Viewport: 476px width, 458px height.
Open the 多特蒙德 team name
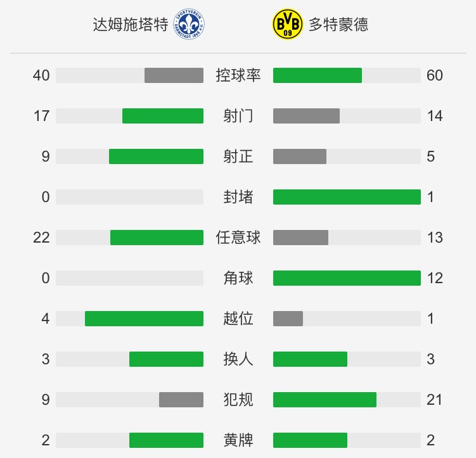pyautogui.click(x=338, y=24)
